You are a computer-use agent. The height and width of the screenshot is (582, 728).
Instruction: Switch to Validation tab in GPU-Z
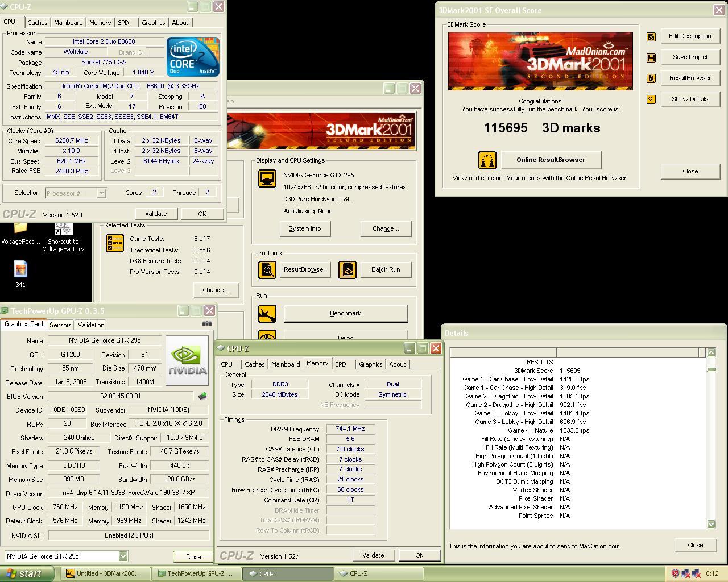(x=91, y=325)
